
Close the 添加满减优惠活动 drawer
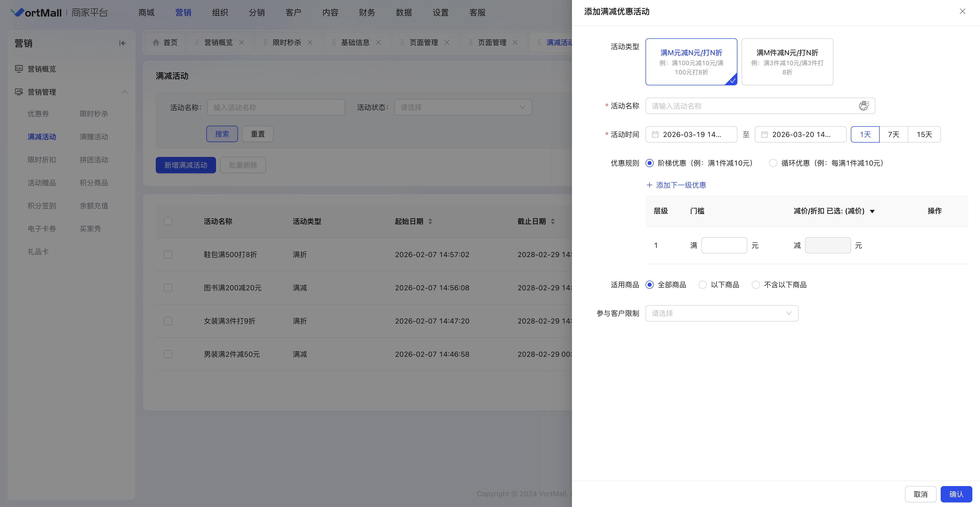(x=962, y=11)
